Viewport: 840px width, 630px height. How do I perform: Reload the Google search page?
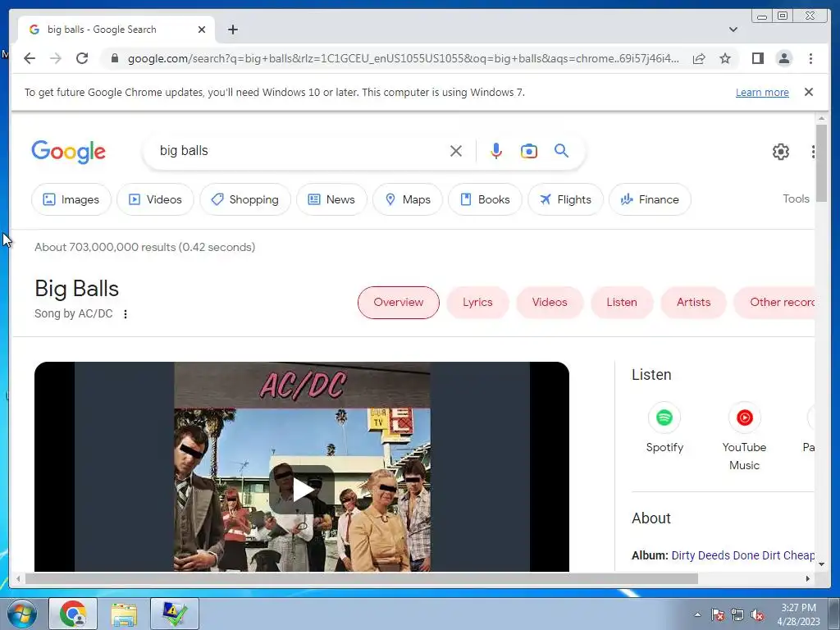click(82, 58)
